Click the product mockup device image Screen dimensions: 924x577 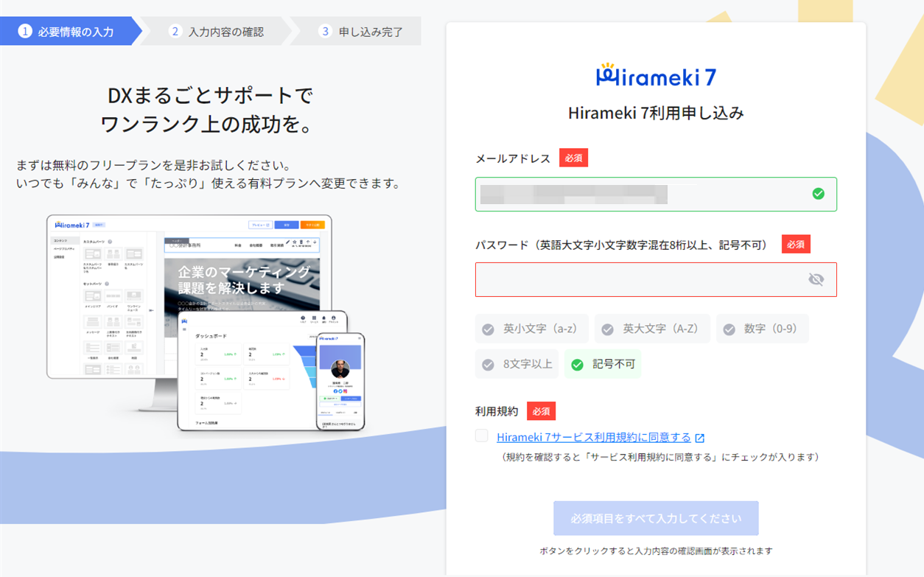click(206, 323)
